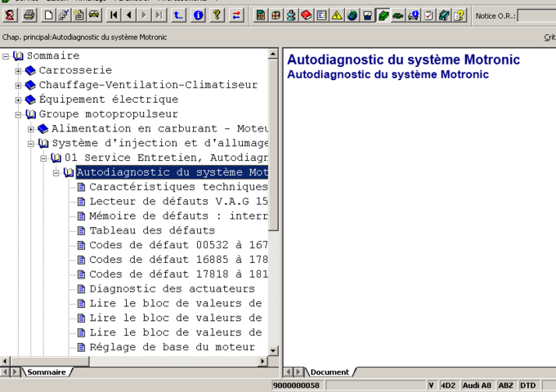Image resolution: width=556 pixels, height=392 pixels.
Task: Click the clipboard with sparkle icon
Action: coord(79,16)
